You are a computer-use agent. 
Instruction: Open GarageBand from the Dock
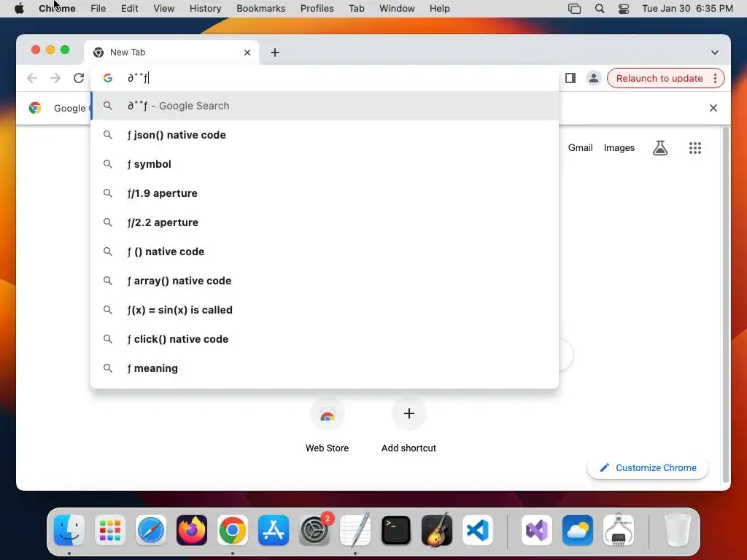pyautogui.click(x=437, y=530)
